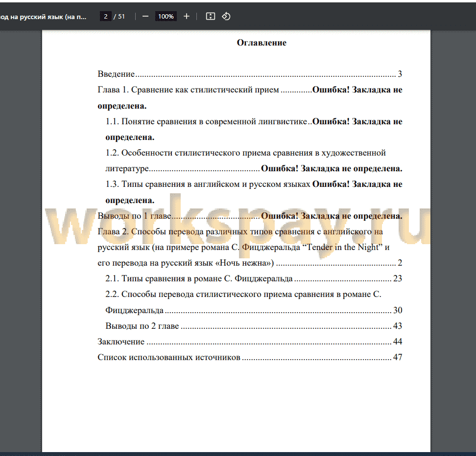This screenshot has width=476, height=456.
Task: Click the 100% zoom level field
Action: click(x=166, y=16)
